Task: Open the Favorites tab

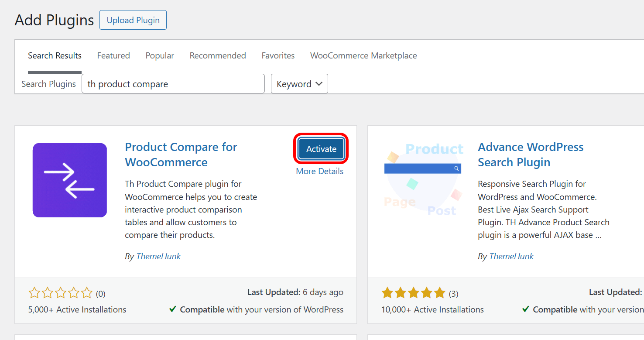Action: point(278,55)
